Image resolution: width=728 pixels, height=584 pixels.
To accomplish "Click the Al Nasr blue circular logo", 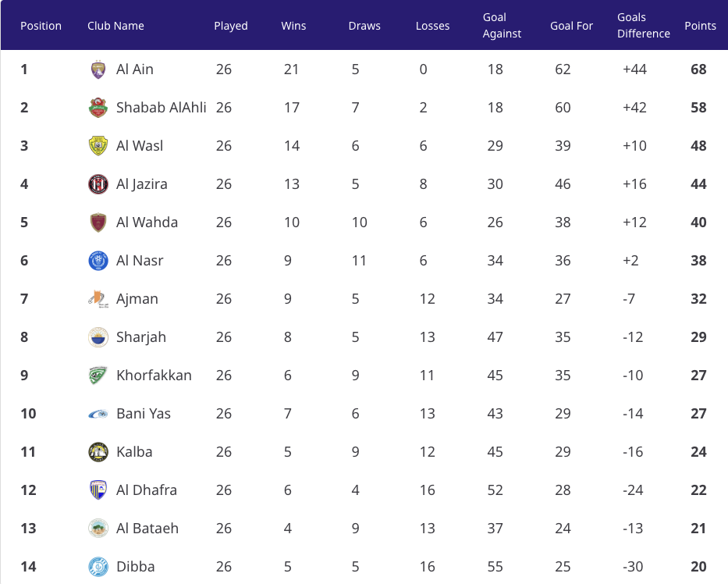I will [x=98, y=261].
